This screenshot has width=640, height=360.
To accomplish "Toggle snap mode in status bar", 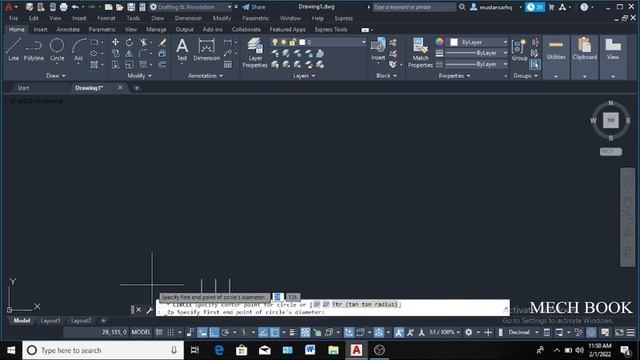I will coord(170,333).
